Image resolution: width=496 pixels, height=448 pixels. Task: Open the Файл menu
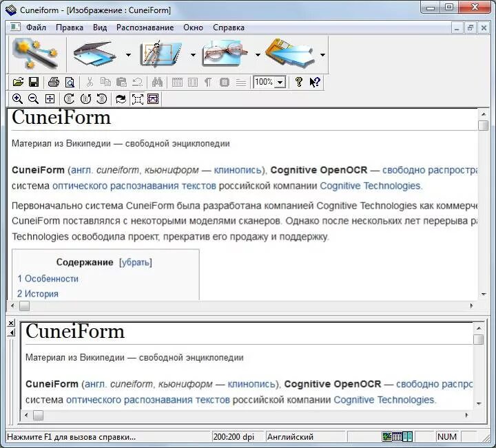pos(36,28)
